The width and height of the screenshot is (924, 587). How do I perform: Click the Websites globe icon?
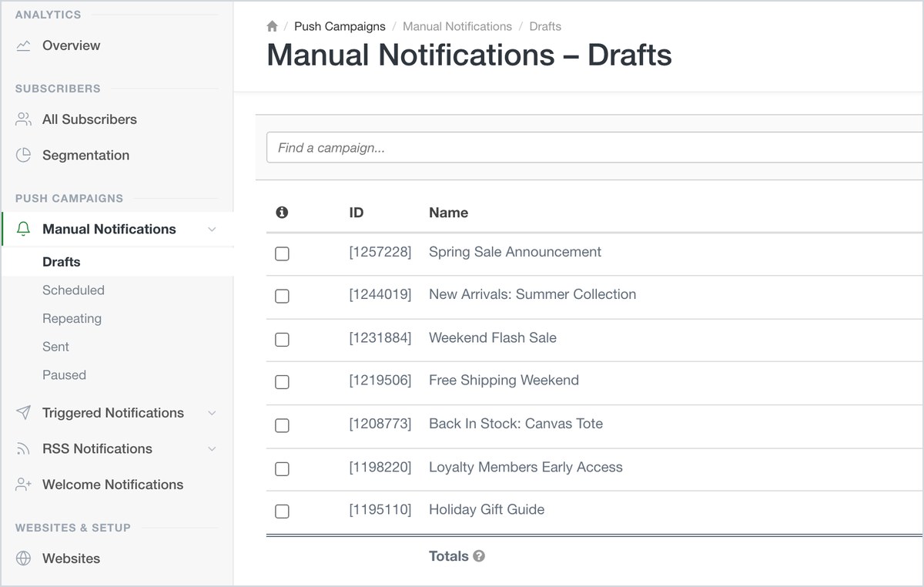pyautogui.click(x=24, y=558)
